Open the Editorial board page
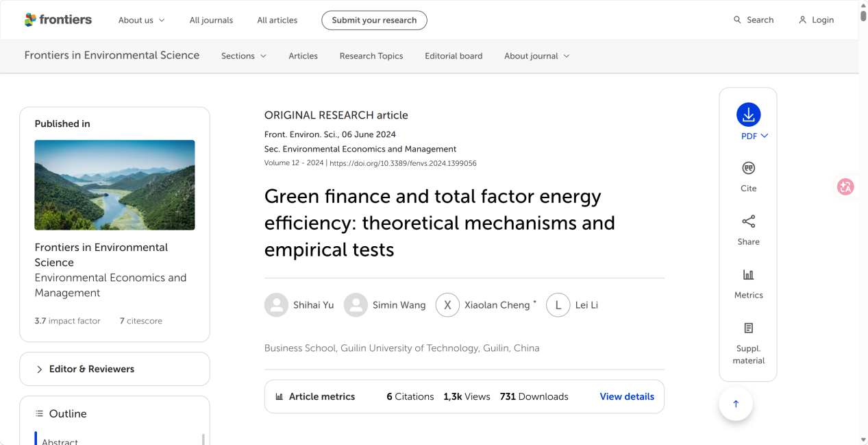The width and height of the screenshot is (868, 445). [x=454, y=56]
